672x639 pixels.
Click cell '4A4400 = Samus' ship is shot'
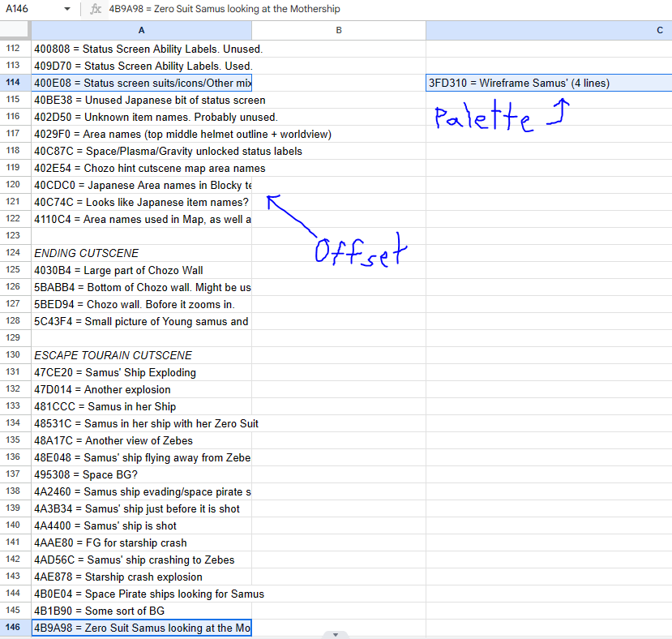coord(141,525)
